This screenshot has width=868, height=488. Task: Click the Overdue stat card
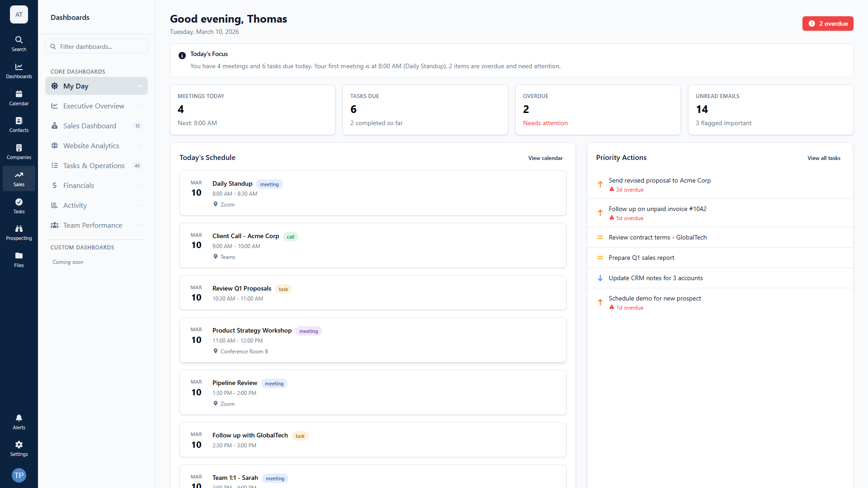(x=598, y=110)
